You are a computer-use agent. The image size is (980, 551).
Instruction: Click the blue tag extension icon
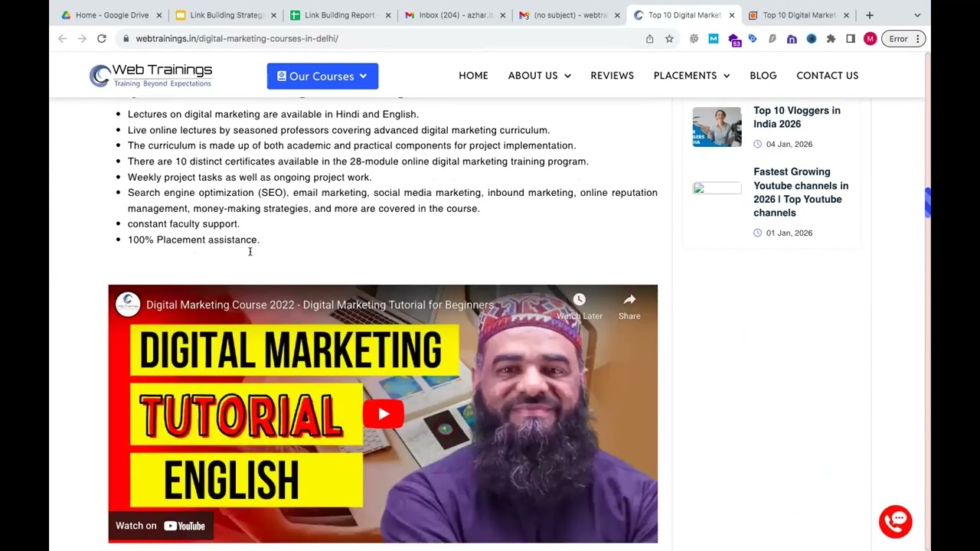753,38
